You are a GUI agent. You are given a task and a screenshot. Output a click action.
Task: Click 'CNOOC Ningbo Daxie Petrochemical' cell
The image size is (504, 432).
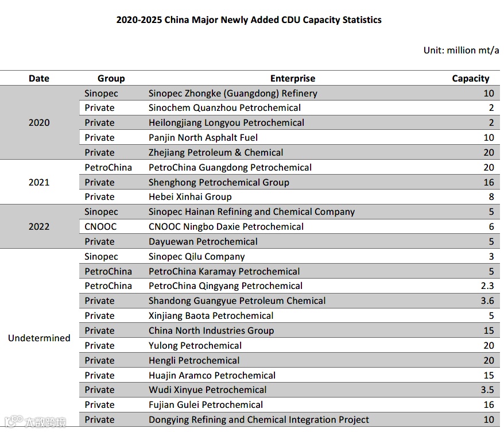(226, 227)
